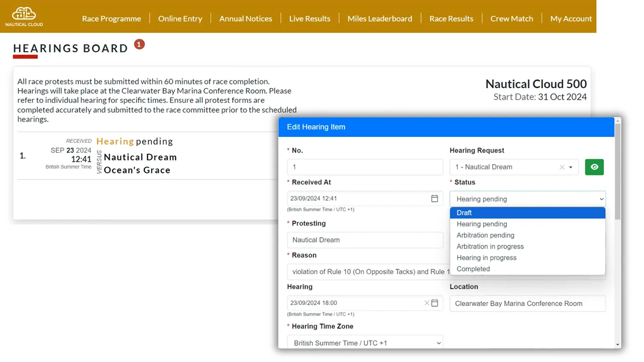Image resolution: width=644 pixels, height=362 pixels.
Task: Click the Nautical Cloud logo
Action: [x=24, y=17]
